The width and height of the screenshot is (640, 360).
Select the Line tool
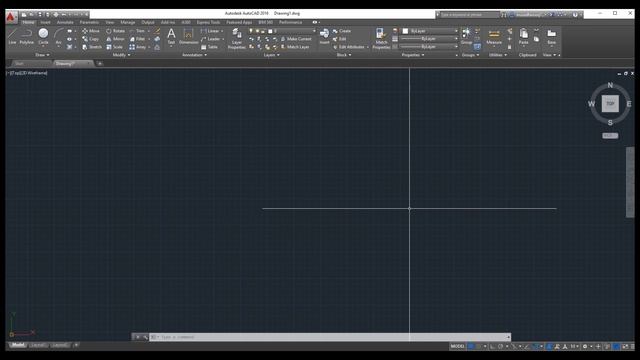click(12, 36)
